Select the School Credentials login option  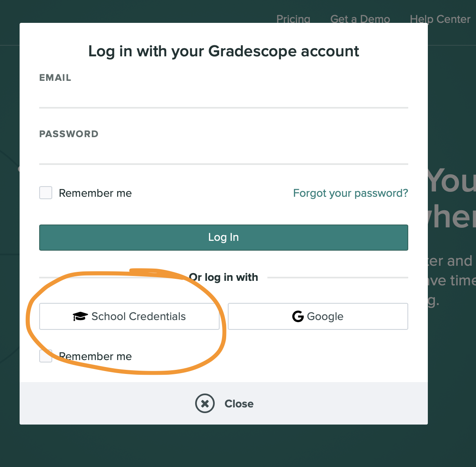(130, 316)
